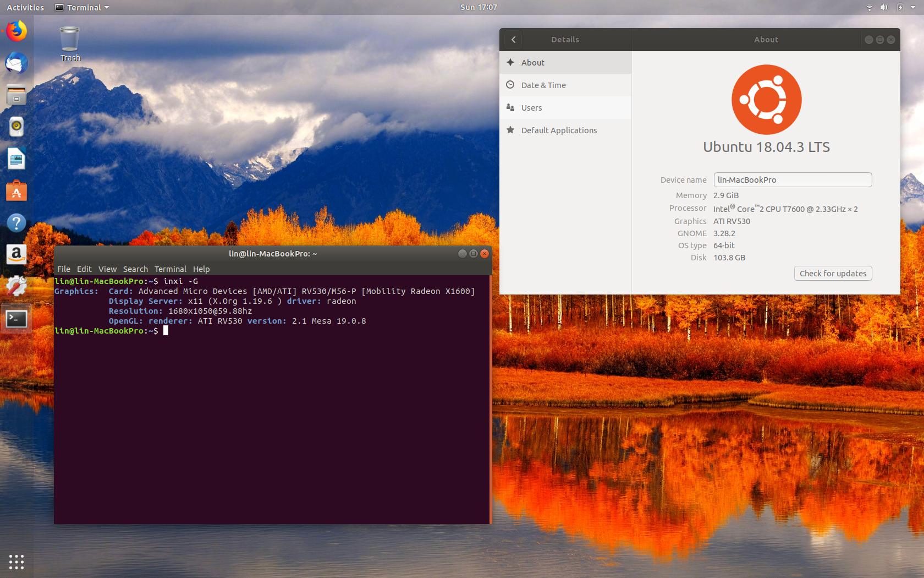Open Rhythmbox music player in dock

point(16,127)
